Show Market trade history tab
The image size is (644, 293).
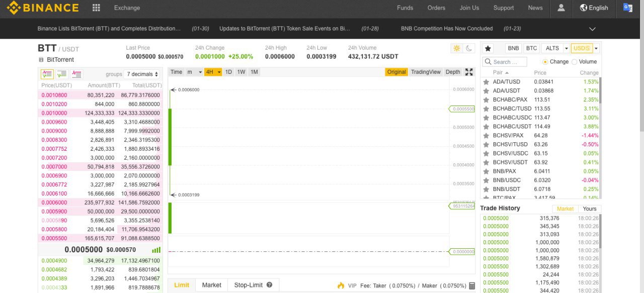tap(565, 209)
